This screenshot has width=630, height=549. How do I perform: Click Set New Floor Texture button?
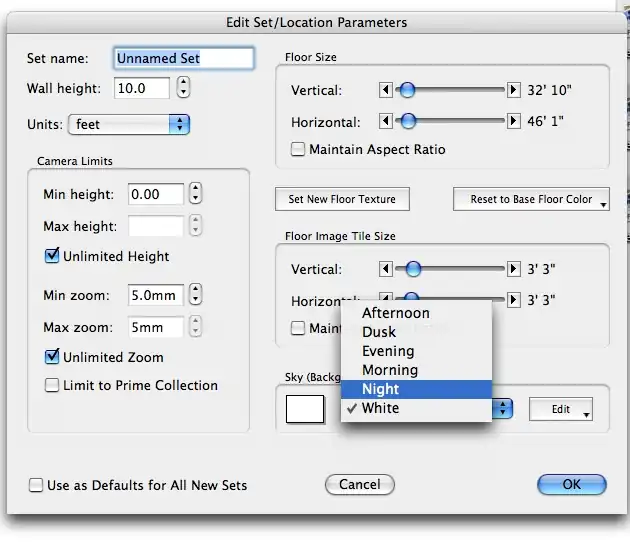click(x=342, y=199)
